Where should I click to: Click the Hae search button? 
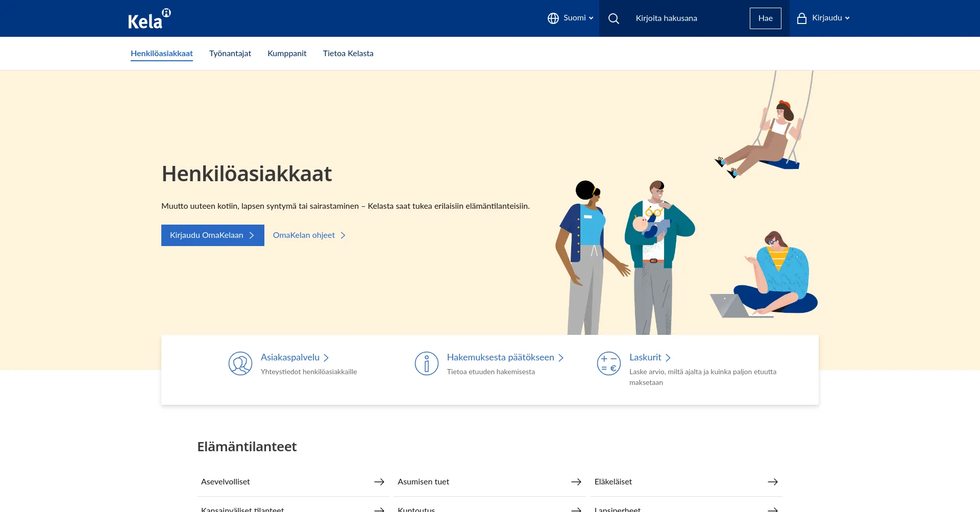pyautogui.click(x=765, y=18)
